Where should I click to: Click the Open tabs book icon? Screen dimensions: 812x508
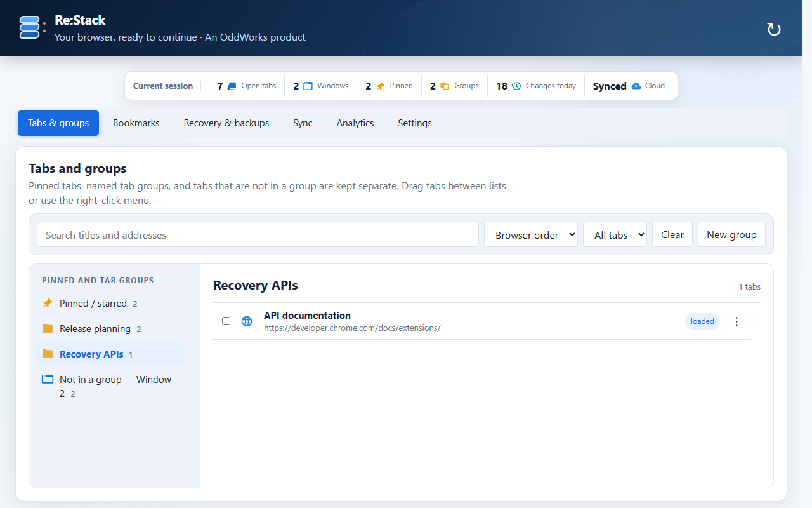point(232,86)
